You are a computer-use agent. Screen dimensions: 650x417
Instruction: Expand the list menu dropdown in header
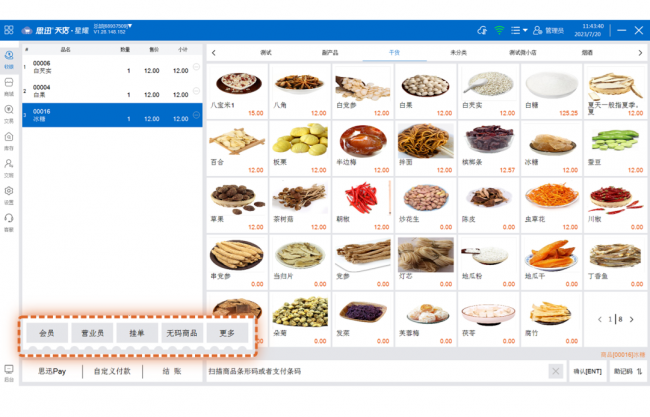click(x=519, y=30)
